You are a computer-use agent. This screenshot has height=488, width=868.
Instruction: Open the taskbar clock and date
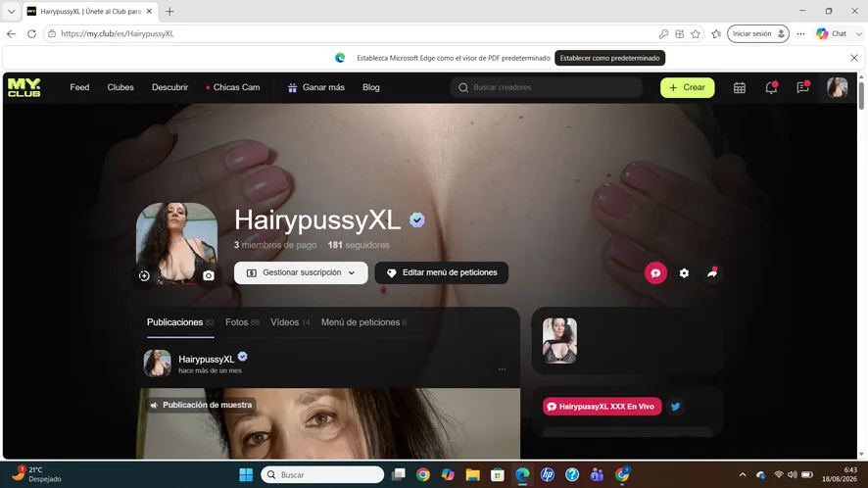coord(840,474)
